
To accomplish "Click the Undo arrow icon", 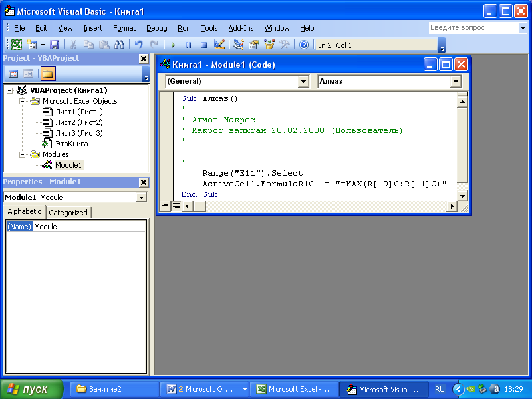I will pos(138,45).
